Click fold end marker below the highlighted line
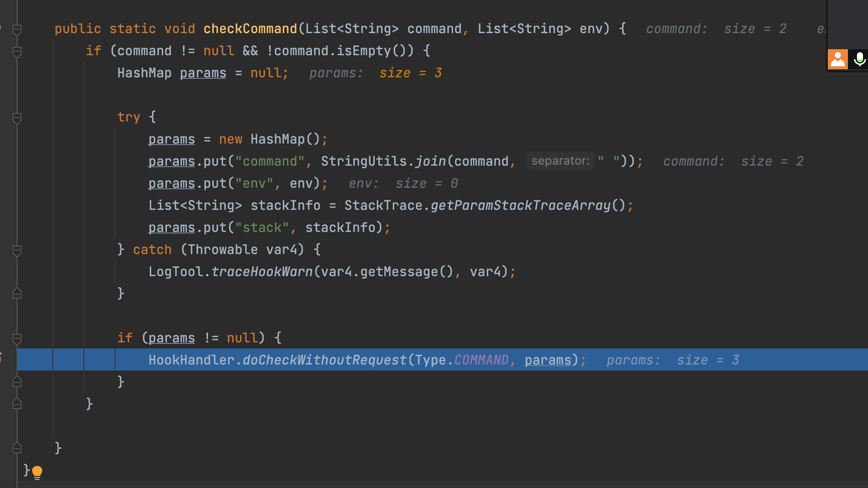 17,382
